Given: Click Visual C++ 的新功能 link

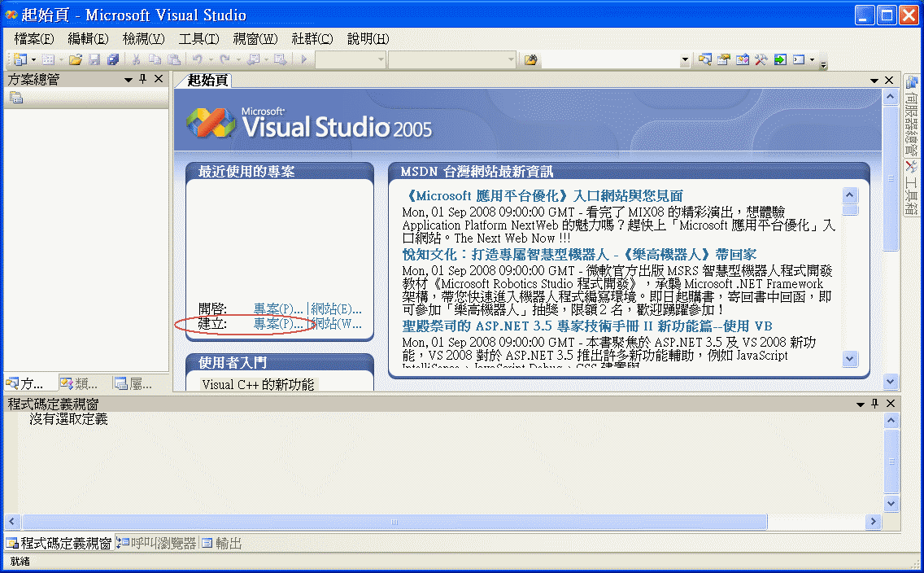Looking at the screenshot, I should pos(258,384).
